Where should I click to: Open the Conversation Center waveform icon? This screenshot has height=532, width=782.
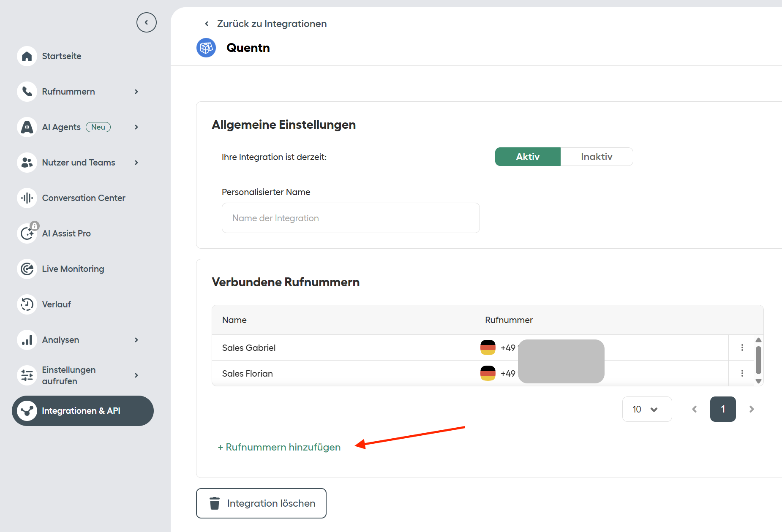pos(27,198)
